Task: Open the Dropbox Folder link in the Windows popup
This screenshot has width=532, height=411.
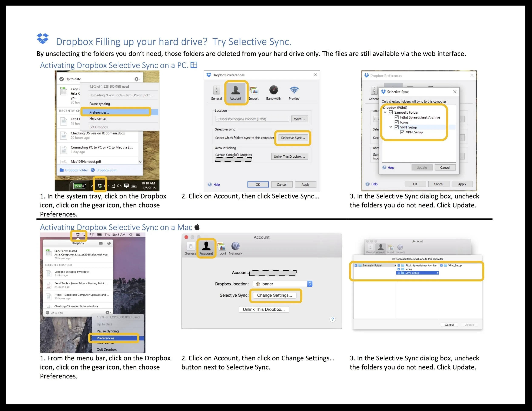Action: coord(74,170)
